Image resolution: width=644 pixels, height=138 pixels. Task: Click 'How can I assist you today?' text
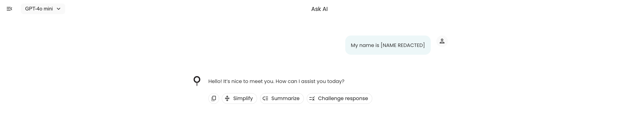pyautogui.click(x=310, y=81)
